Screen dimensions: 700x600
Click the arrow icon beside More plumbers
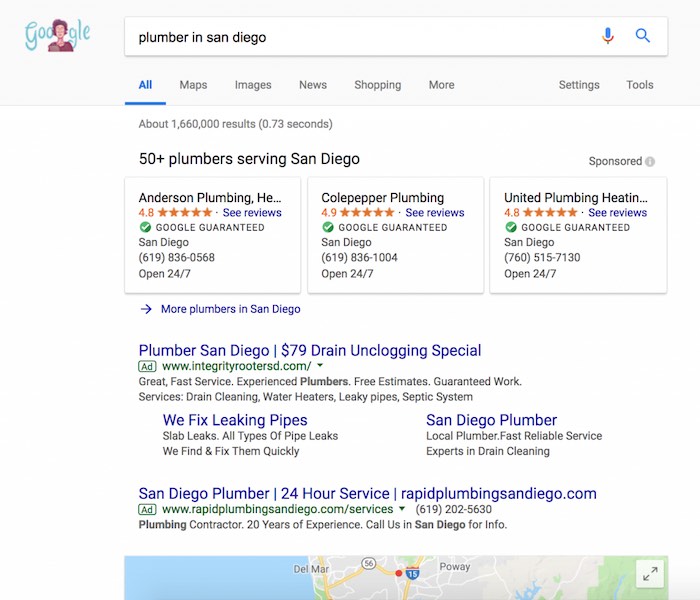(x=146, y=309)
